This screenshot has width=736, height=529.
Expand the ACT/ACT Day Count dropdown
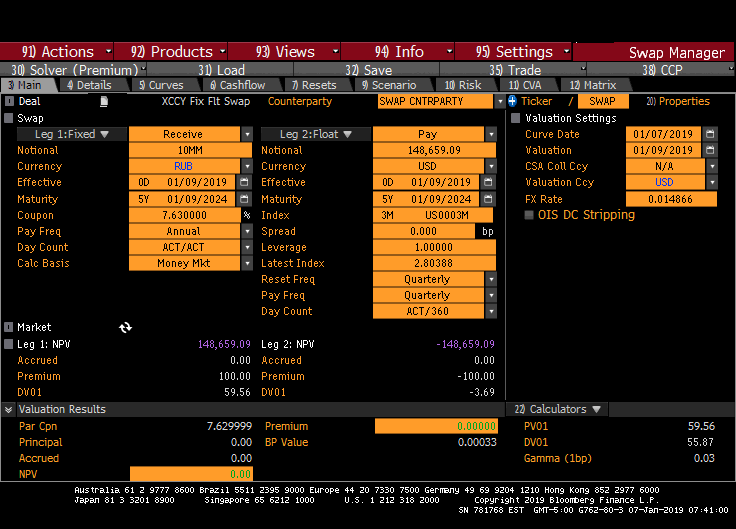pyautogui.click(x=247, y=247)
